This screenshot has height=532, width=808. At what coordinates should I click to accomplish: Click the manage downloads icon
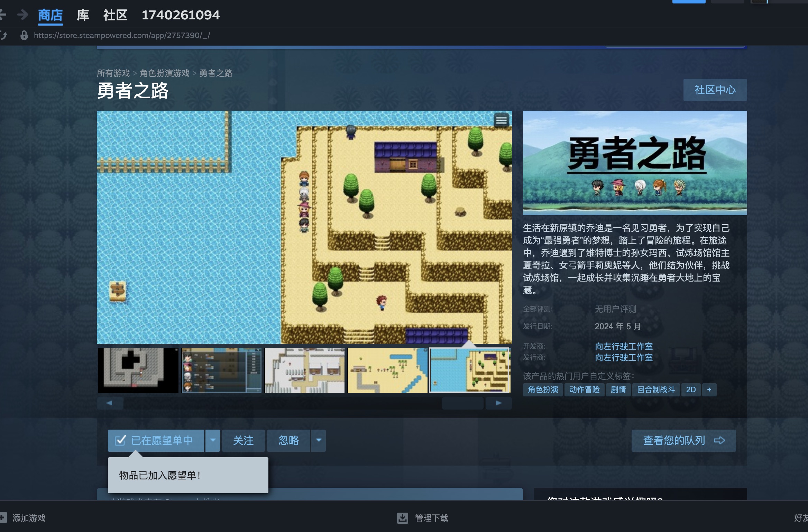click(x=402, y=518)
